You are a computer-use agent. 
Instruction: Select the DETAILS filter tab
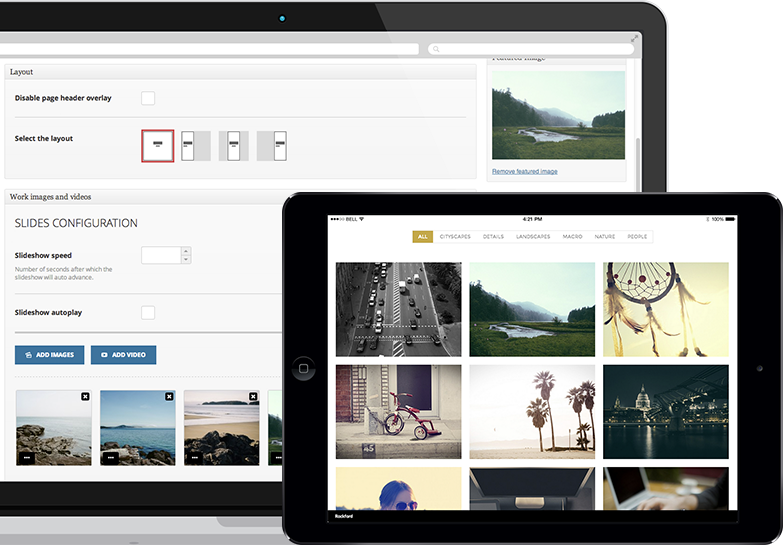pos(493,237)
